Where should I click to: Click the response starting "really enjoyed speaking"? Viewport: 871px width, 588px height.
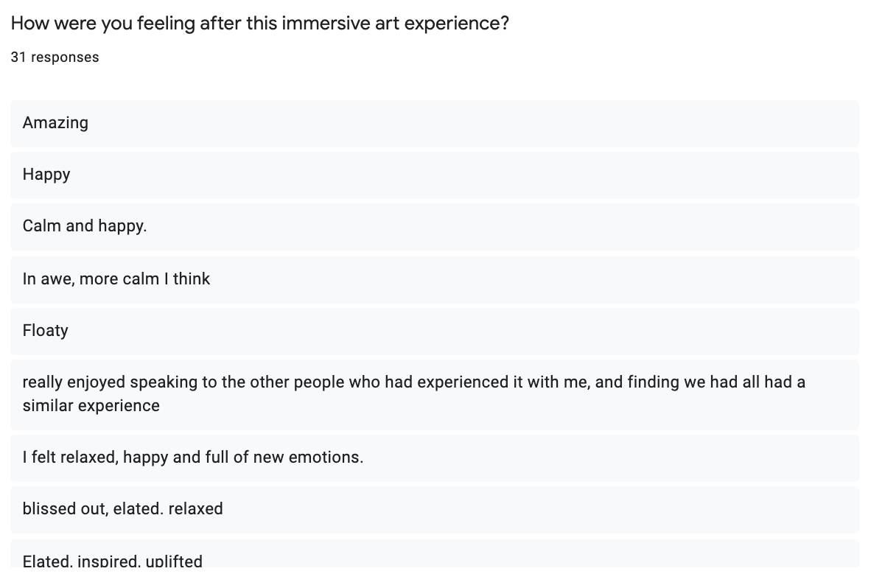(413, 382)
